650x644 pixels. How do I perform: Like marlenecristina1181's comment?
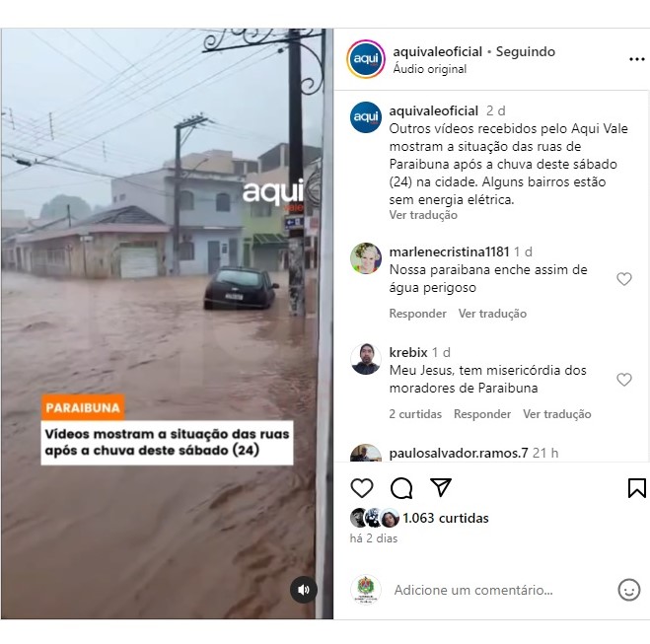(x=624, y=279)
